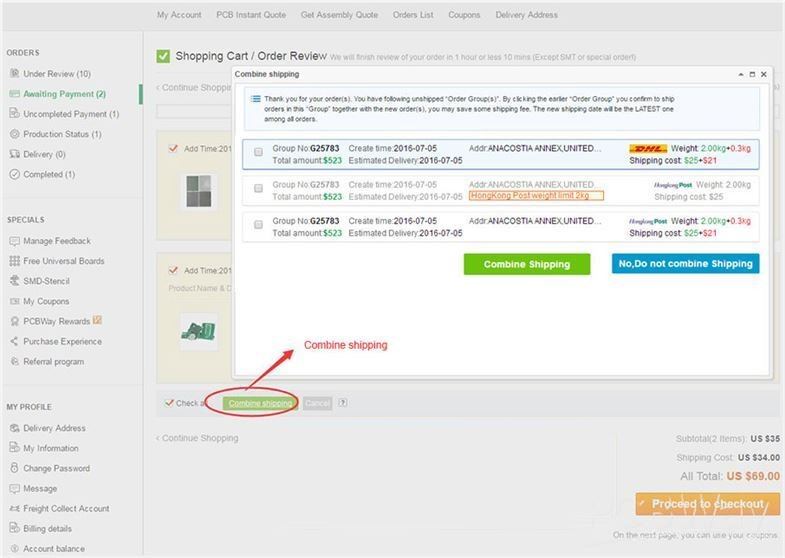Viewport: 785px width, 558px height.
Task: Click the PCB product thumbnail image
Action: (x=196, y=331)
